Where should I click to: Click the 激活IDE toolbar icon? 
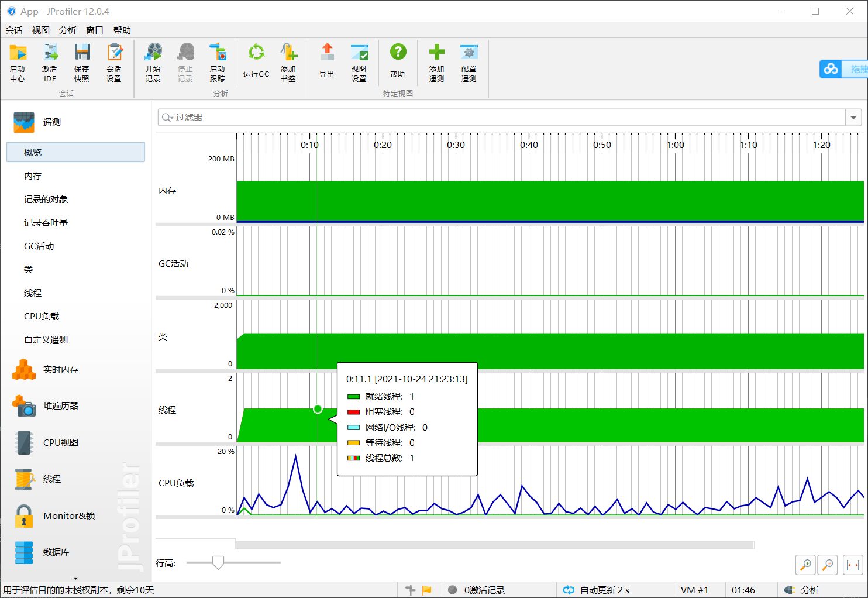point(50,63)
